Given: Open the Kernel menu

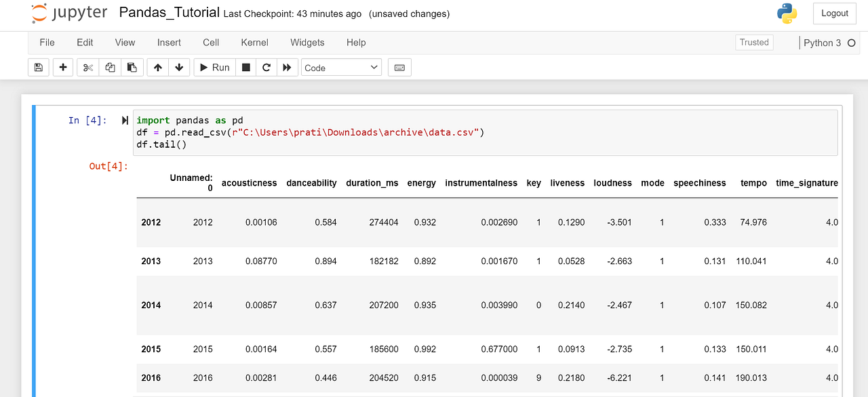Looking at the screenshot, I should pyautogui.click(x=254, y=42).
